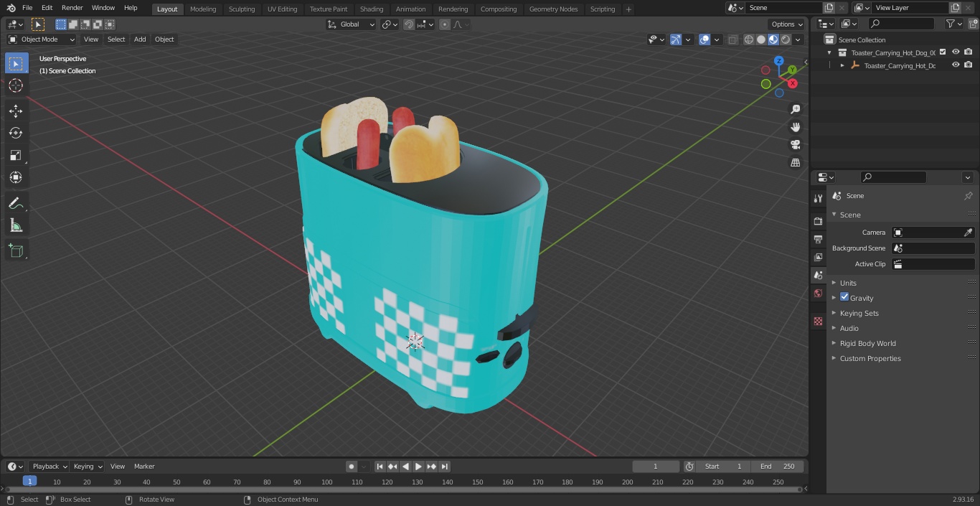The image size is (980, 506).
Task: Open the Texture properties tab
Action: (x=818, y=321)
